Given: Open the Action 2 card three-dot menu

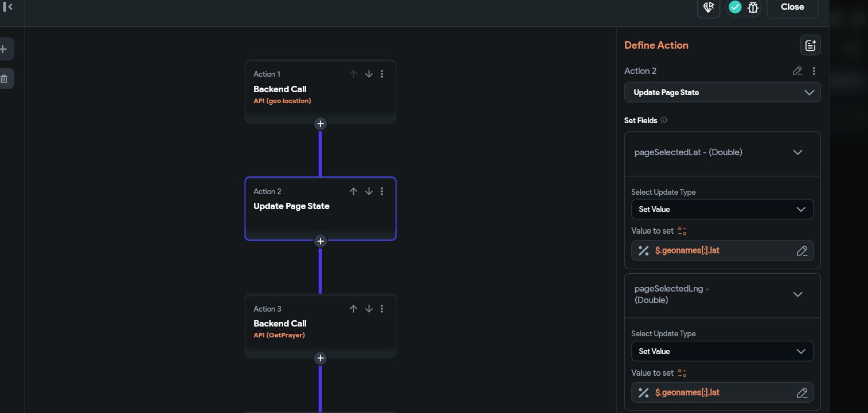Looking at the screenshot, I should pos(382,191).
